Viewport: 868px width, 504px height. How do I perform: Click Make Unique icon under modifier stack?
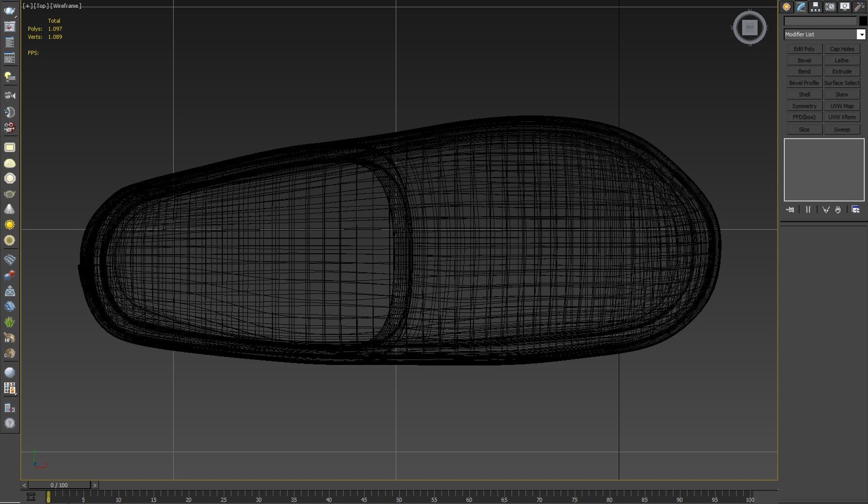pos(826,210)
